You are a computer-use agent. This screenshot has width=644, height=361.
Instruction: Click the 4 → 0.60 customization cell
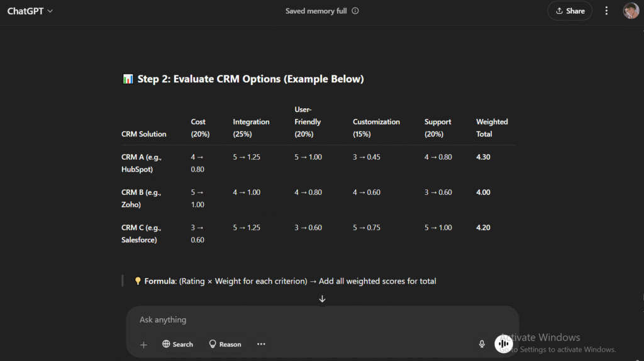(x=367, y=192)
